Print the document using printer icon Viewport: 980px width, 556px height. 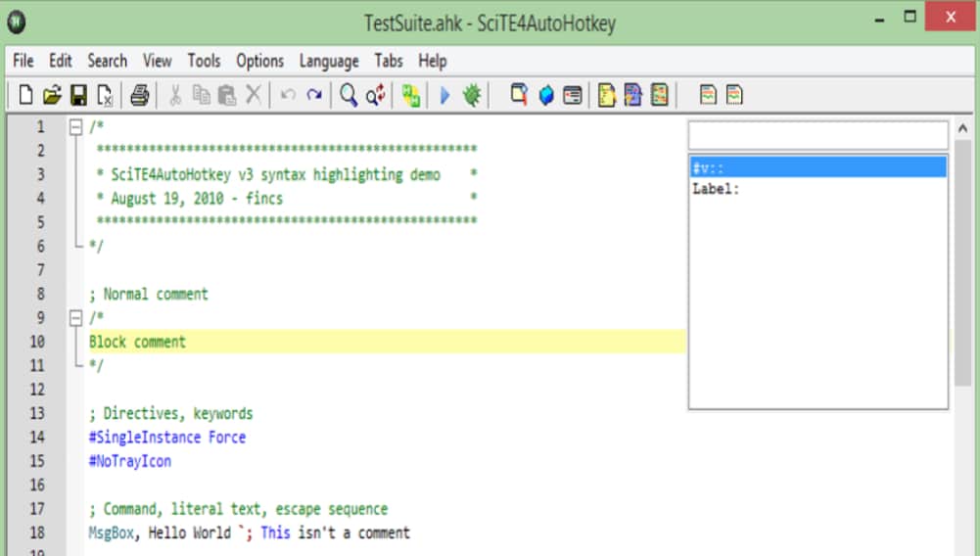(x=140, y=96)
